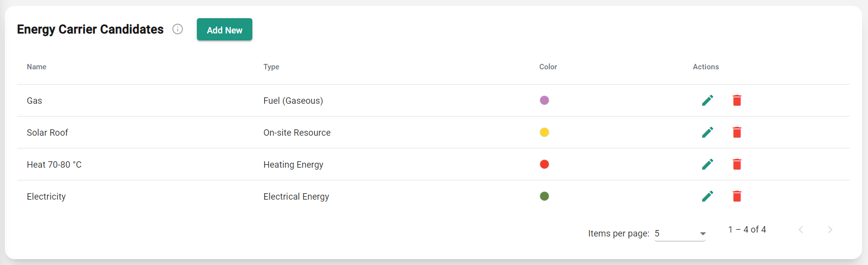Delete the Heat 70-80 °C carrier
The height and width of the screenshot is (265, 868).
tap(737, 164)
